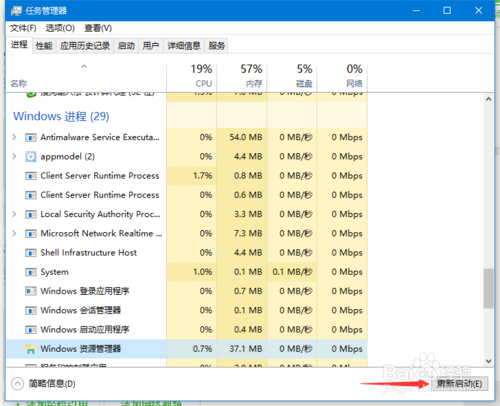
Task: Click the scrollbar up arrow
Action: 489,99
